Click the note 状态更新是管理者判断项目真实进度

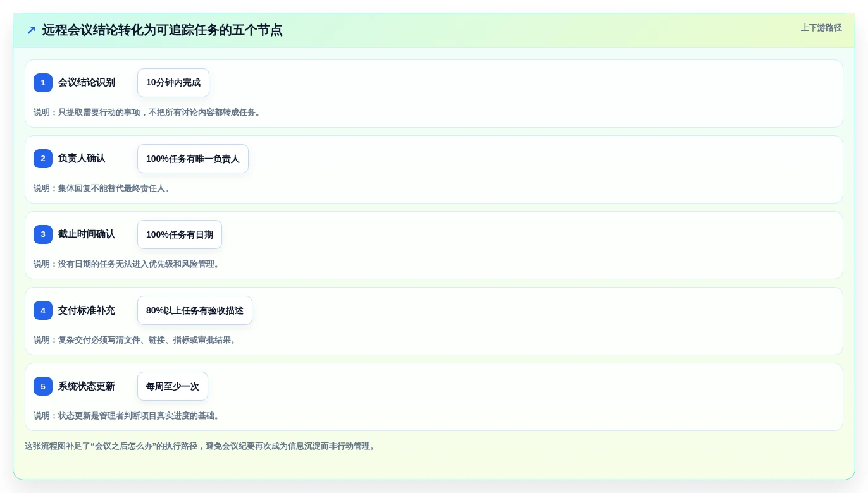pos(128,416)
